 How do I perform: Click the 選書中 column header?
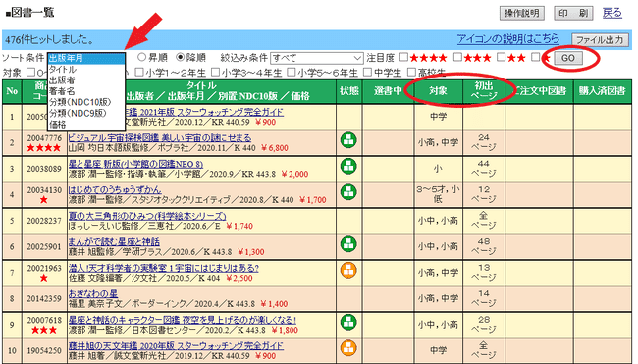pyautogui.click(x=388, y=91)
